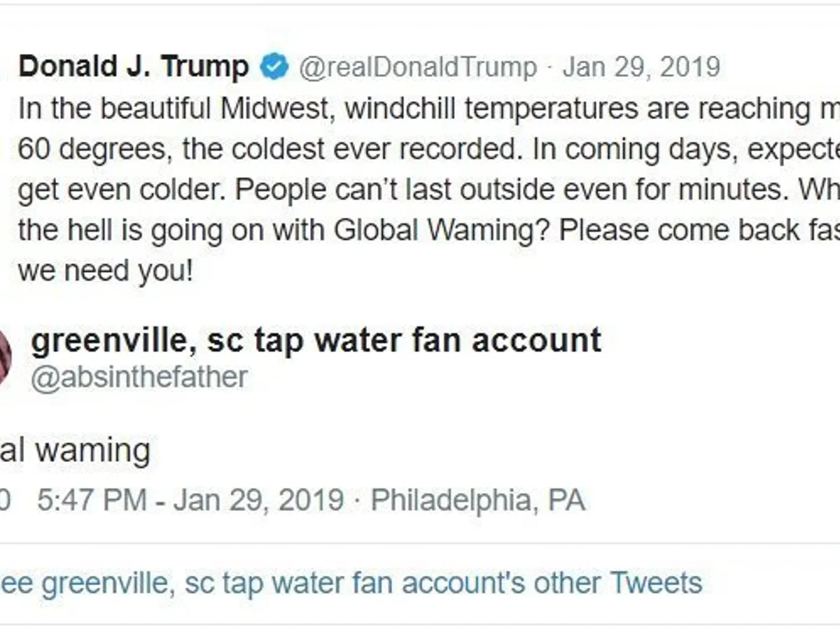The height and width of the screenshot is (630, 840).
Task: Click the partial profile avatar beside greenville account name
Action: (5, 357)
